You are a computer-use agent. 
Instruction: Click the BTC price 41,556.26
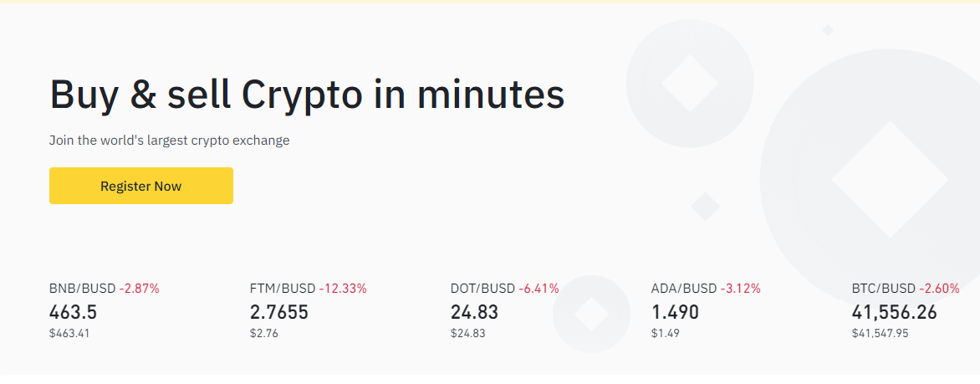pyautogui.click(x=895, y=313)
